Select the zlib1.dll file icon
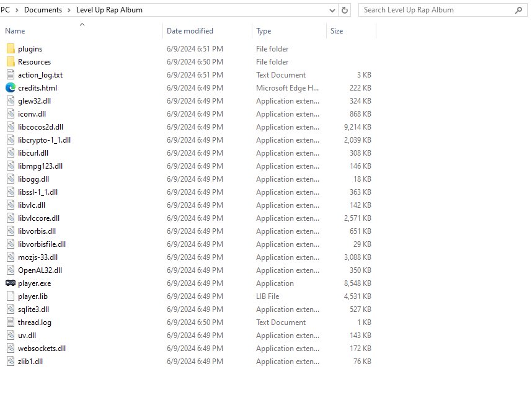 (11, 362)
